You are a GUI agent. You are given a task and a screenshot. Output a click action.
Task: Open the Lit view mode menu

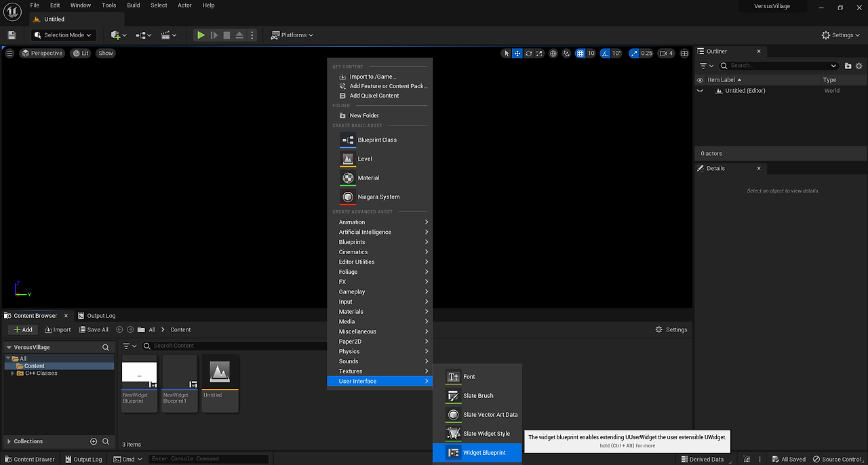[x=81, y=53]
